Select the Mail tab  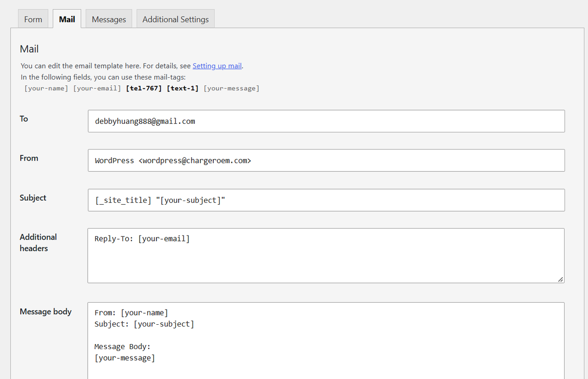pyautogui.click(x=67, y=19)
